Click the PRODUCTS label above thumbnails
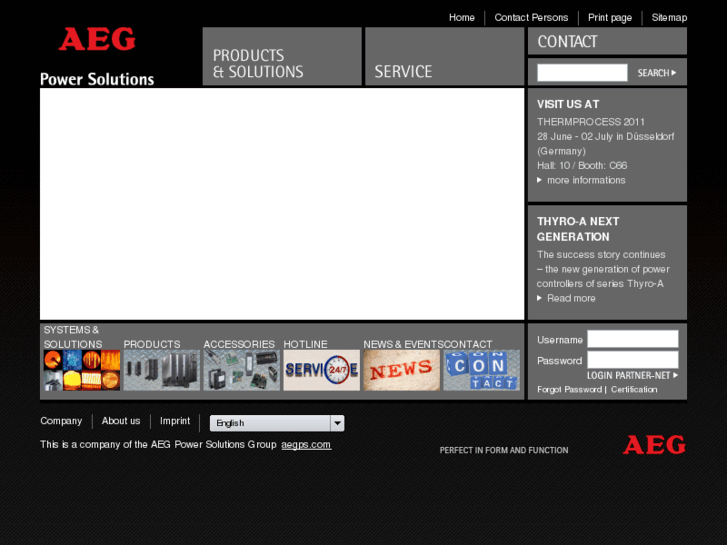 pos(152,344)
